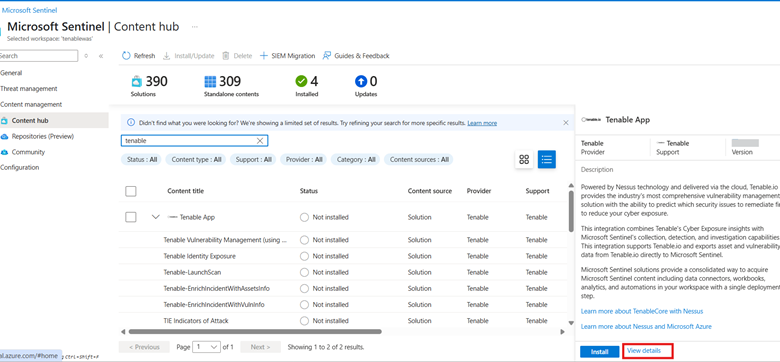
Task: Click the blue Updates arrow icon
Action: (361, 81)
